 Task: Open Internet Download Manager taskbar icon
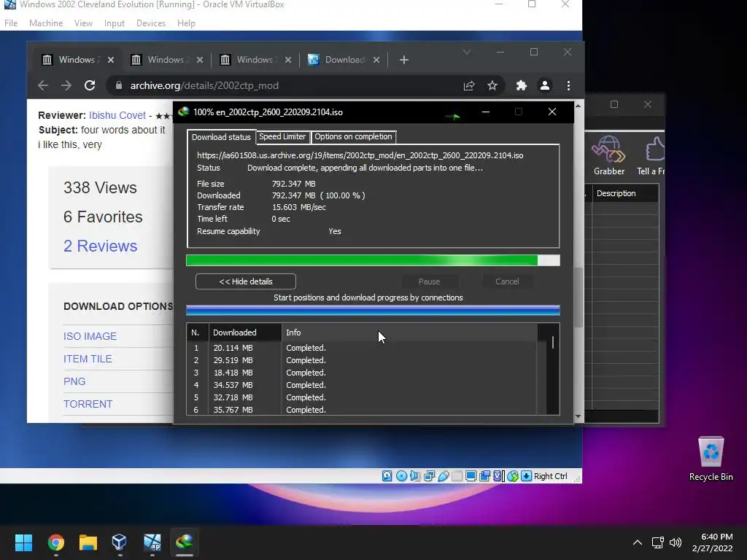pos(185,542)
